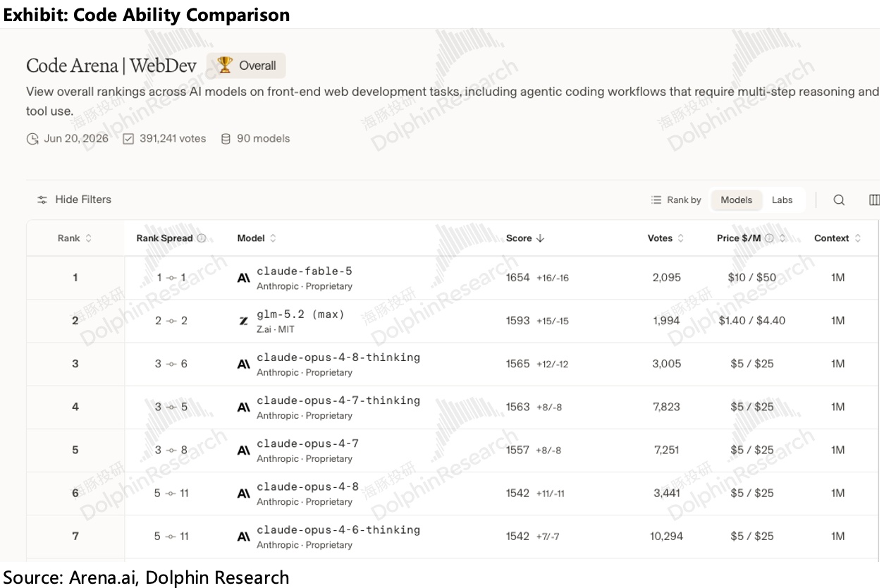
Task: Sort by the Rank column
Action: [75, 238]
